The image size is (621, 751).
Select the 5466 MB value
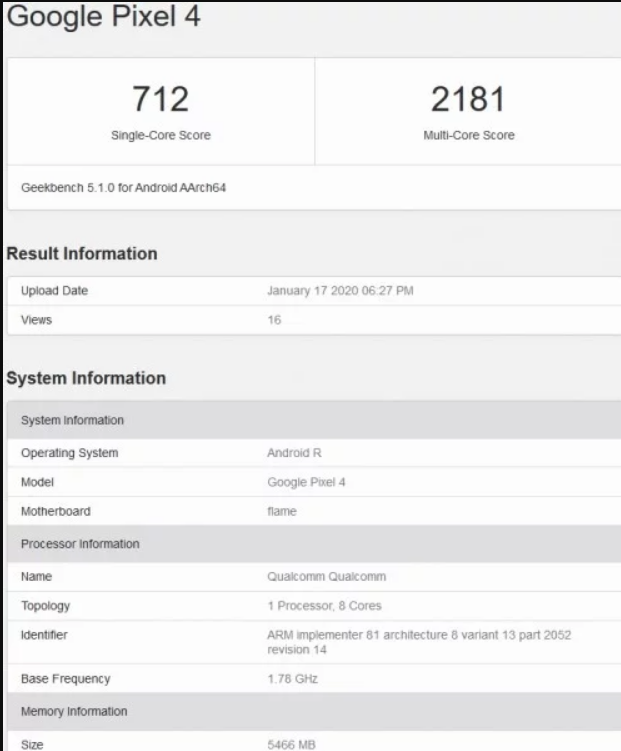pos(292,745)
